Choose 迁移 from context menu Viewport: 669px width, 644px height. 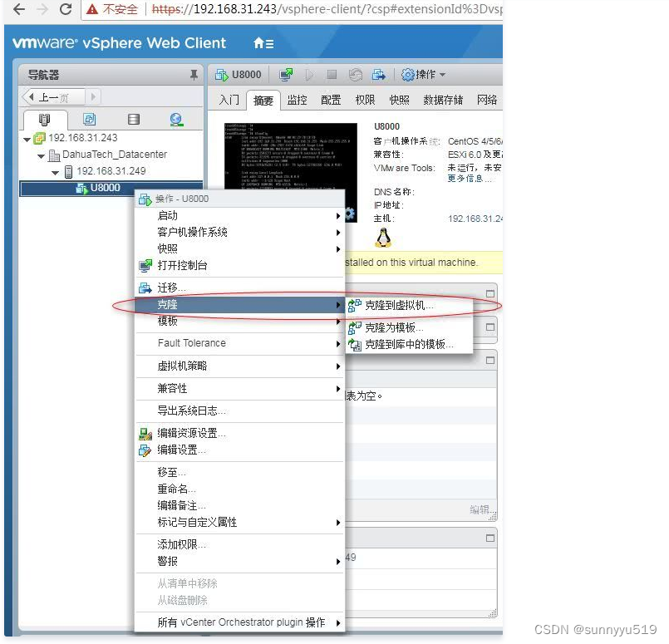(x=239, y=288)
